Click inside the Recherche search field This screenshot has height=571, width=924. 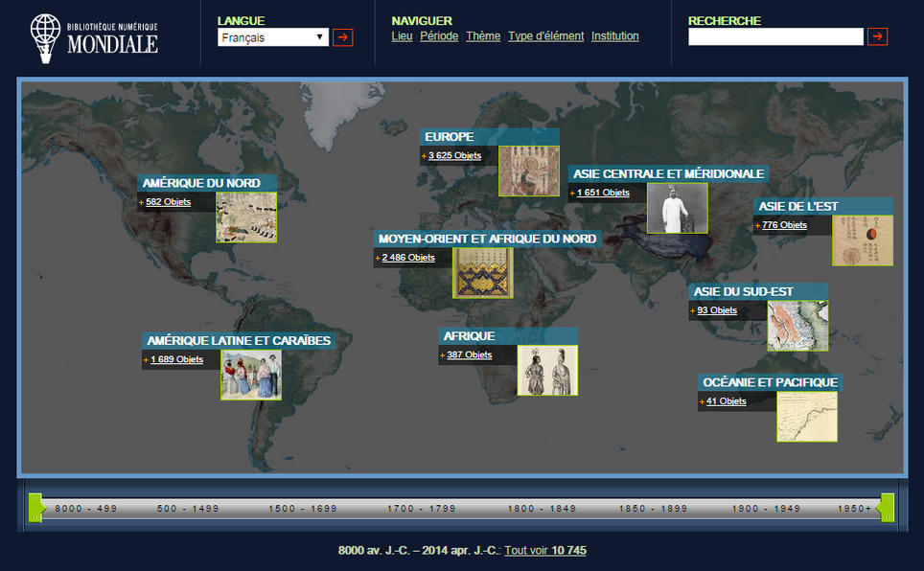775,37
